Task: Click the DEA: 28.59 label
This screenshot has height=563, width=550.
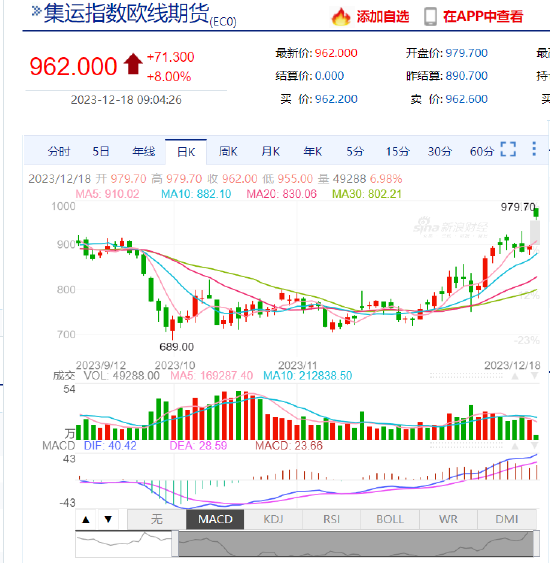Action: (x=198, y=446)
